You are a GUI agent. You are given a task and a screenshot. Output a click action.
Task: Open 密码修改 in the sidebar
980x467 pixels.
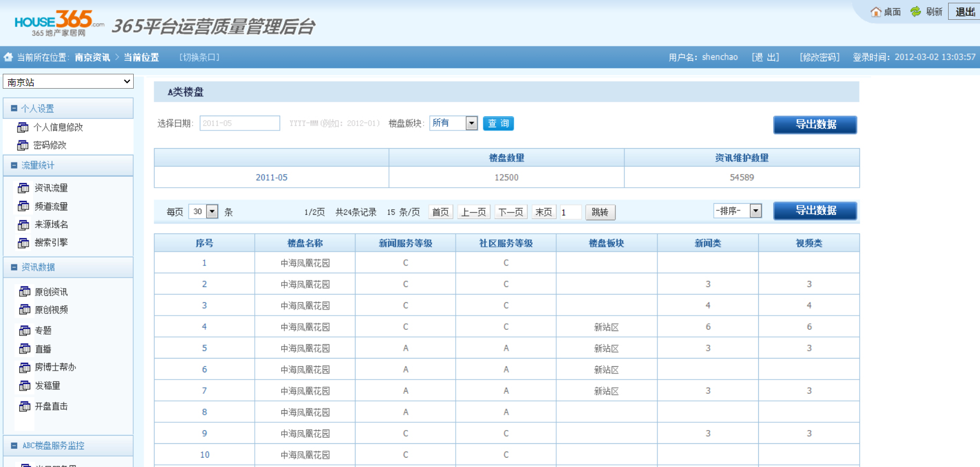tap(50, 145)
